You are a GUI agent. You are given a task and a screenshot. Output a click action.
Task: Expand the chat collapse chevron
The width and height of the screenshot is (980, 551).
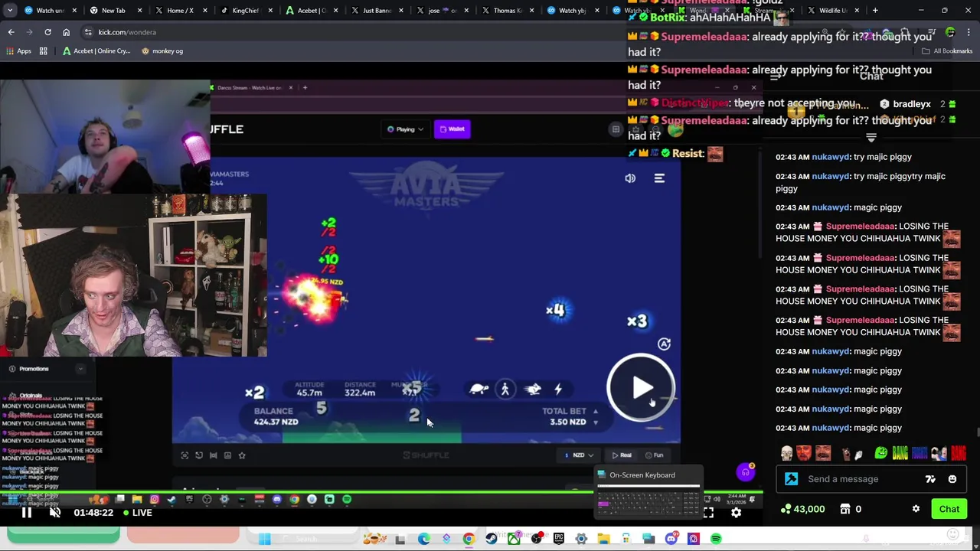coord(871,139)
